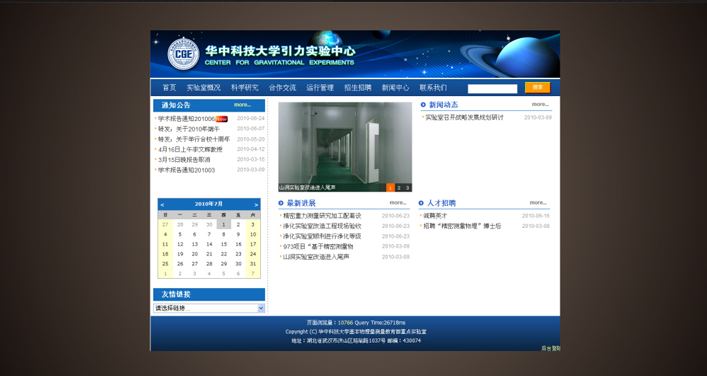This screenshot has height=376, width=707.
Task: Select slideshow image 1 indicator
Action: click(x=390, y=188)
